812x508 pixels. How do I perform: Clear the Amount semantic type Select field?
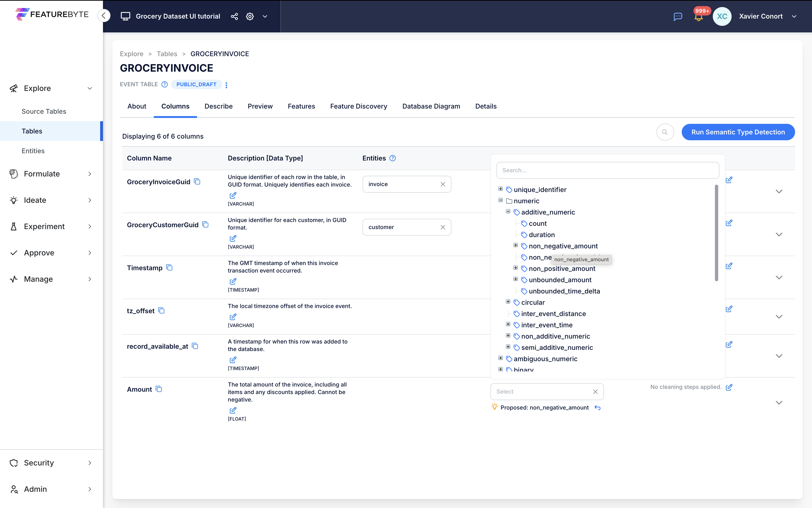[x=595, y=392]
